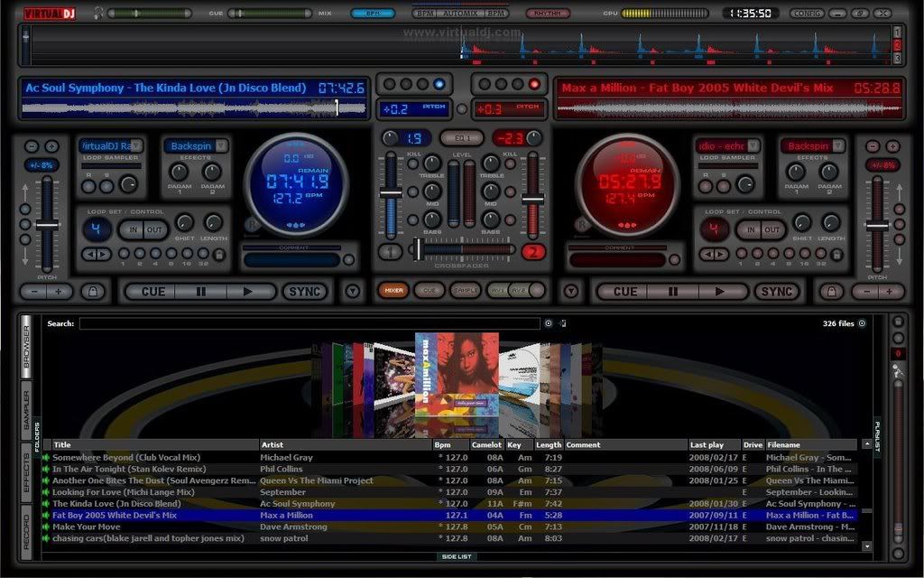The width and height of the screenshot is (924, 578).
Task: Adjust the left deck pitch slider handle
Action: (x=47, y=225)
